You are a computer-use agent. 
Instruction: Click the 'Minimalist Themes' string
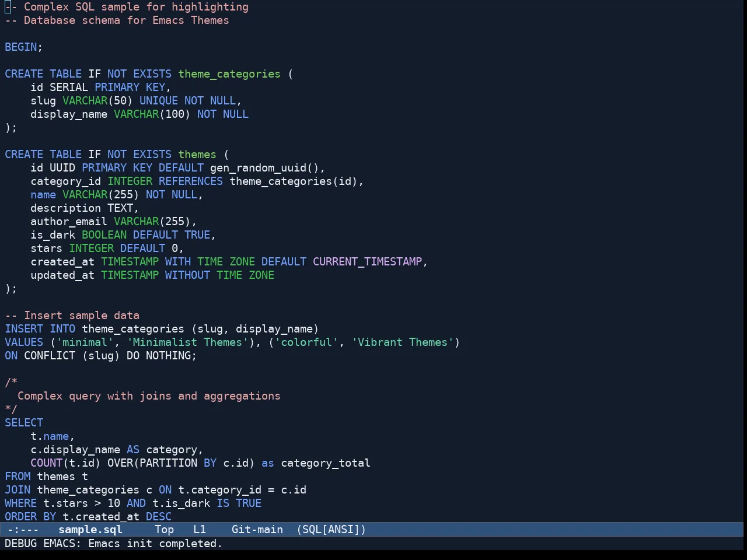pos(187,342)
